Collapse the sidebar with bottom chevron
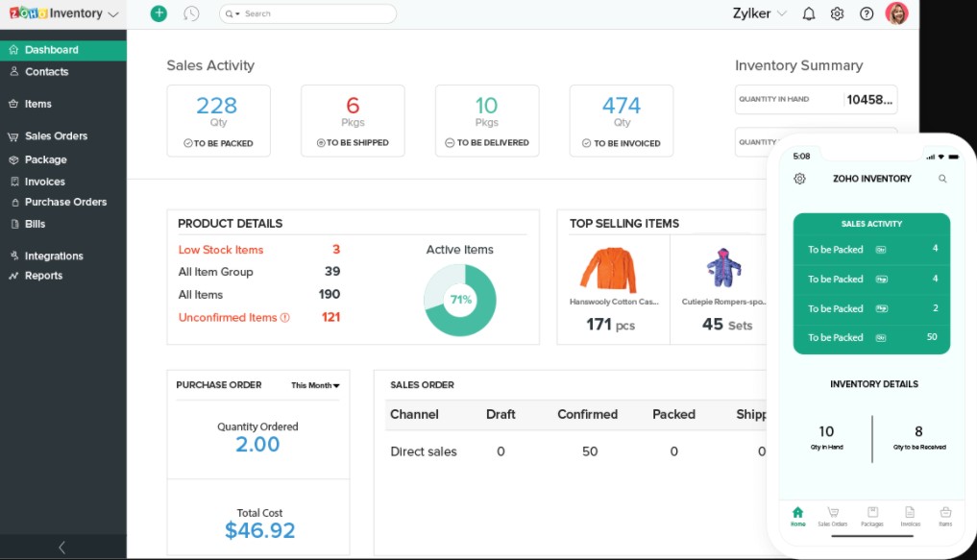The width and height of the screenshot is (977, 560). pyautogui.click(x=61, y=548)
